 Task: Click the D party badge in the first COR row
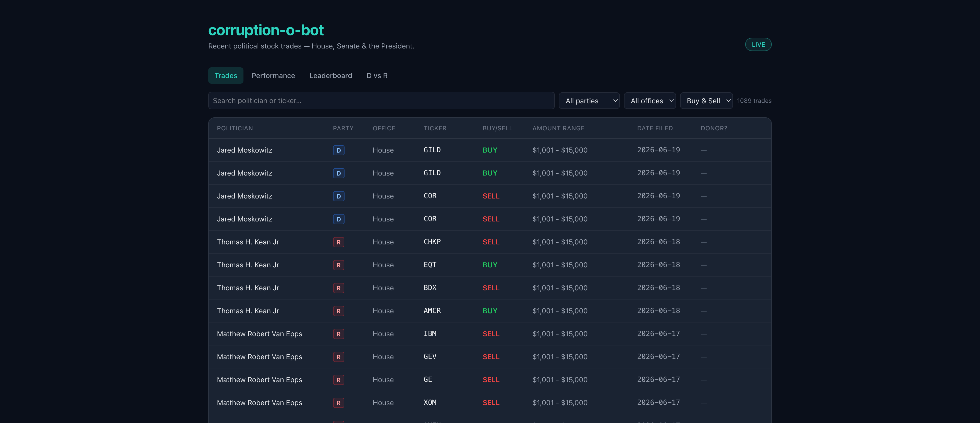pyautogui.click(x=338, y=196)
